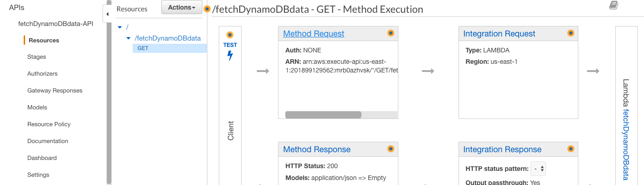Click the Client label
The width and height of the screenshot is (644, 185).
pyautogui.click(x=231, y=130)
